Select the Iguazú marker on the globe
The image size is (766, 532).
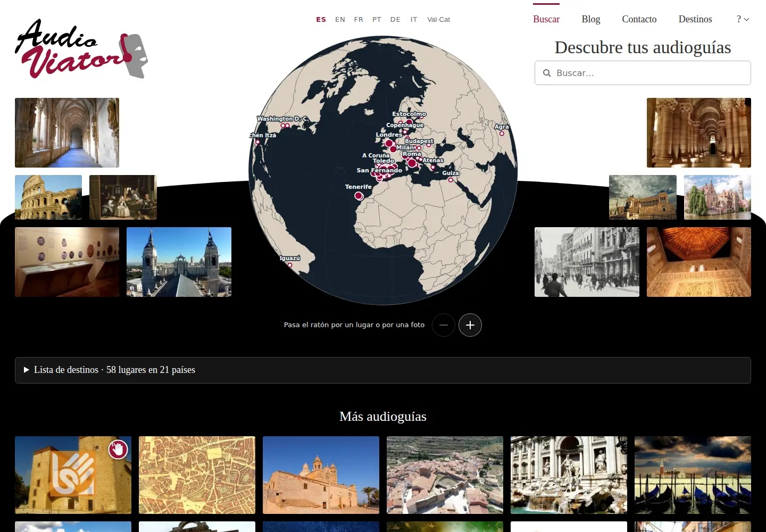pyautogui.click(x=290, y=265)
